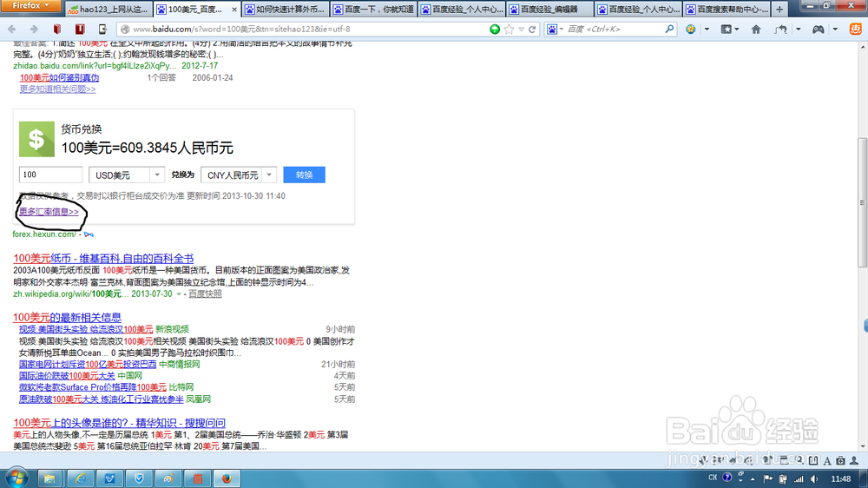Click the green dollar sign currency icon
The height and width of the screenshot is (488, 868).
pyautogui.click(x=36, y=139)
